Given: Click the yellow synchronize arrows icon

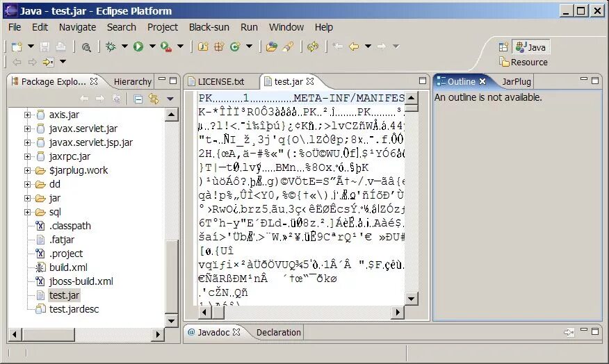Looking at the screenshot, I should pyautogui.click(x=313, y=47).
